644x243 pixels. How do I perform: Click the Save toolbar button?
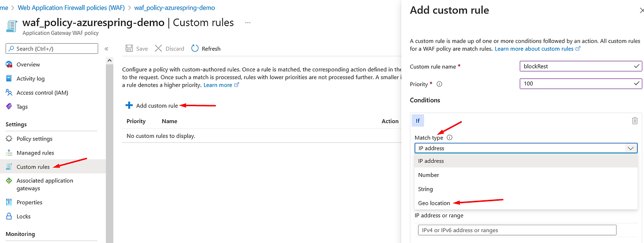pos(136,49)
